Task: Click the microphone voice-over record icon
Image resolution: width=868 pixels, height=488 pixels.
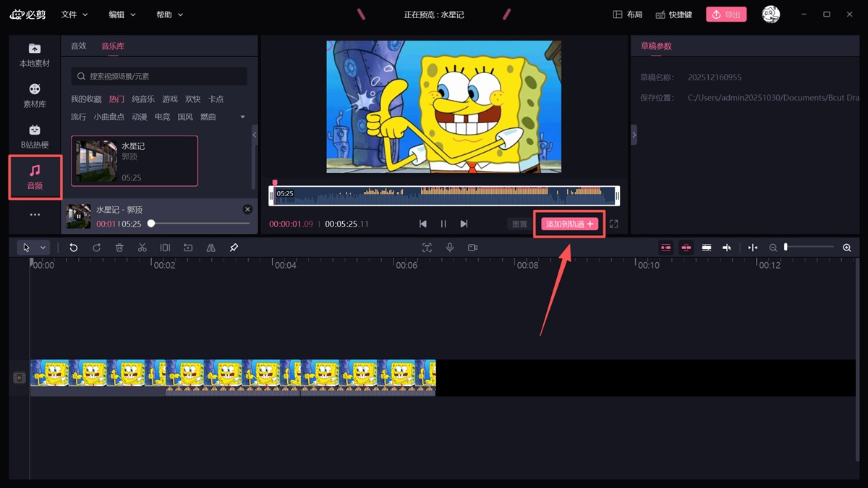Action: coord(449,248)
